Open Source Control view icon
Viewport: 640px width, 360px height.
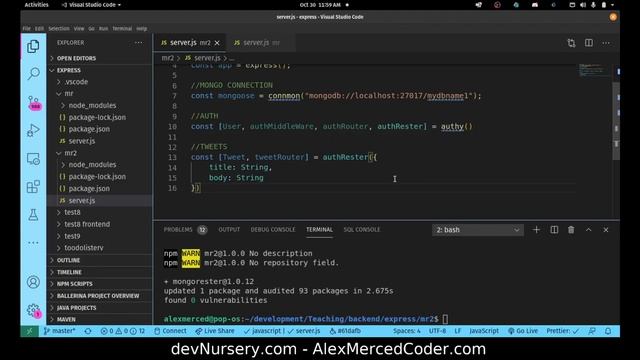coord(33,102)
